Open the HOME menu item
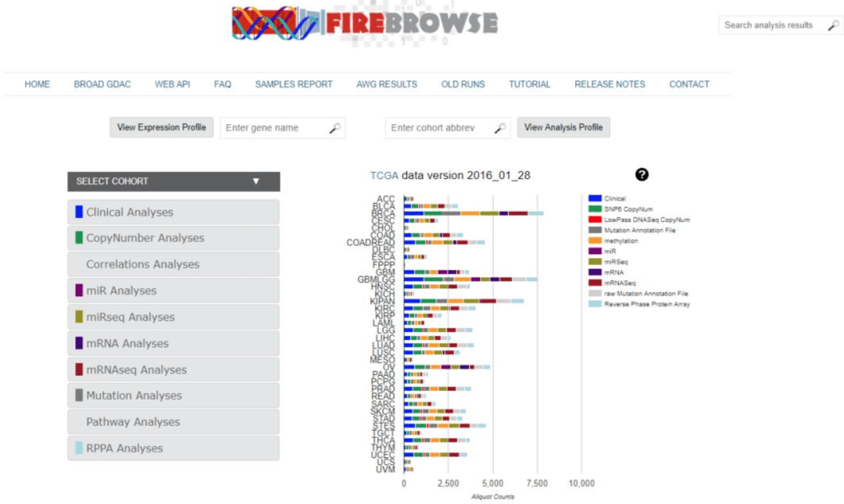The image size is (844, 504). point(38,84)
